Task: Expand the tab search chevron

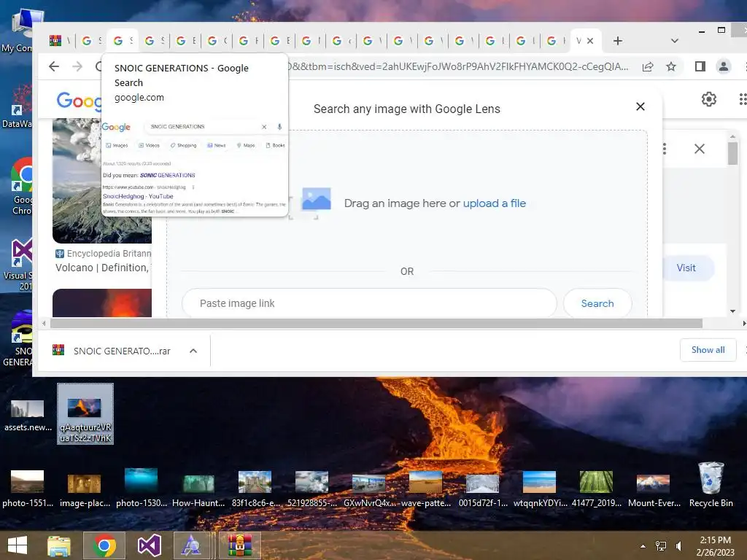Action: coord(675,41)
